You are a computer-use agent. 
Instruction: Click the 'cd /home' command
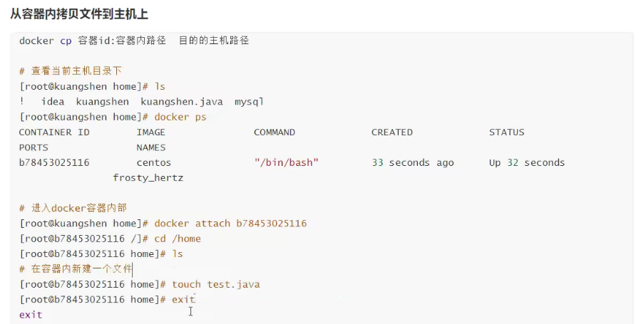tap(178, 239)
